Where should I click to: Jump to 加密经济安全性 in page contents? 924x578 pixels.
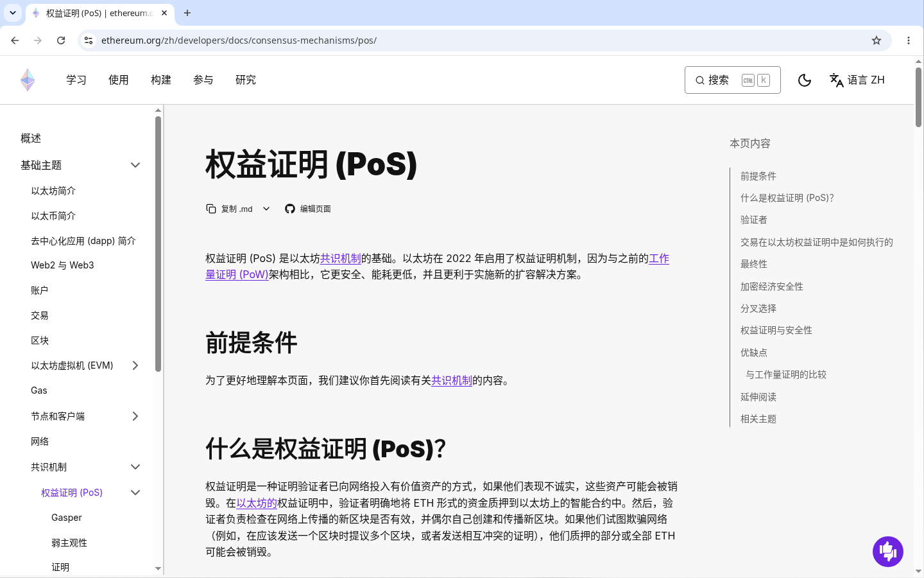772,286
